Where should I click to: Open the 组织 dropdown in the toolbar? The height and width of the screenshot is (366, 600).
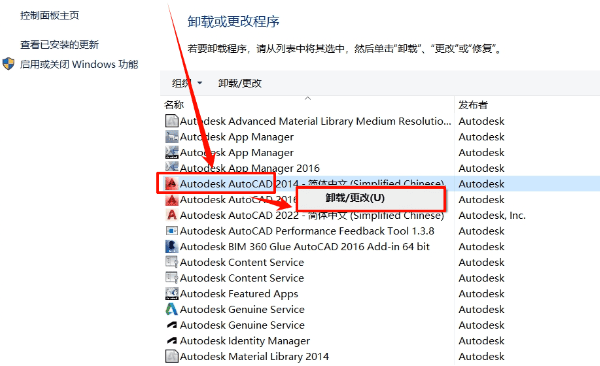[187, 83]
